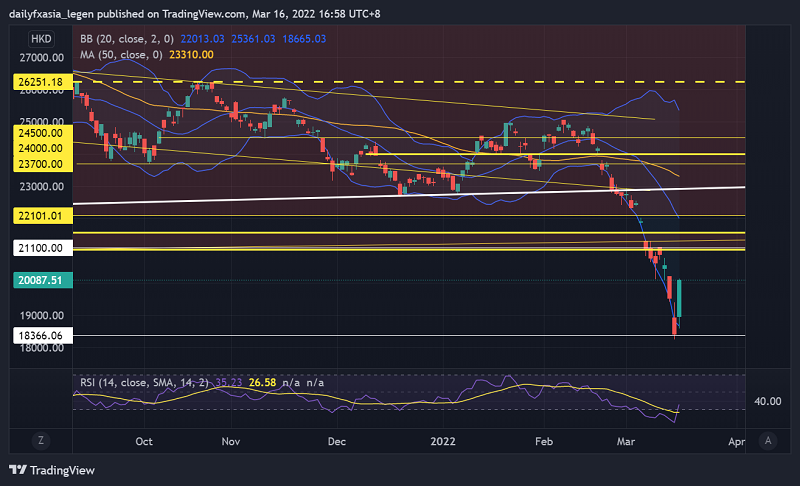Viewport: 800px width, 486px height.
Task: Click the Mar label on time axis
Action: point(626,441)
